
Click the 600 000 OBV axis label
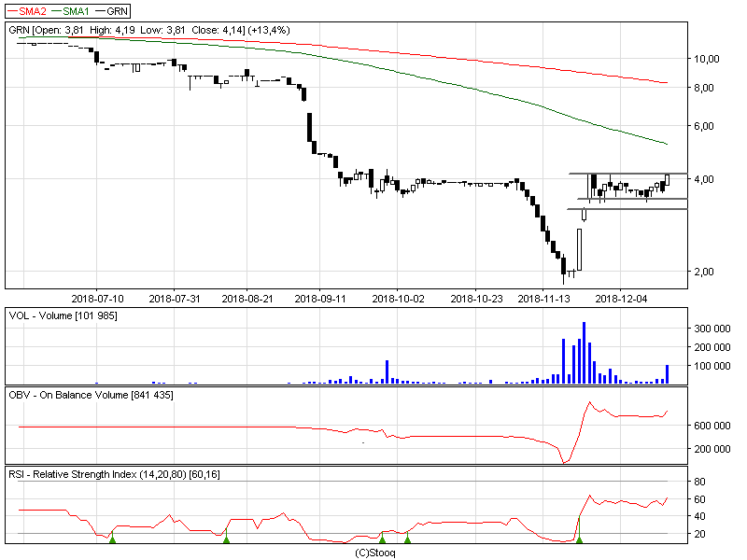(x=712, y=426)
